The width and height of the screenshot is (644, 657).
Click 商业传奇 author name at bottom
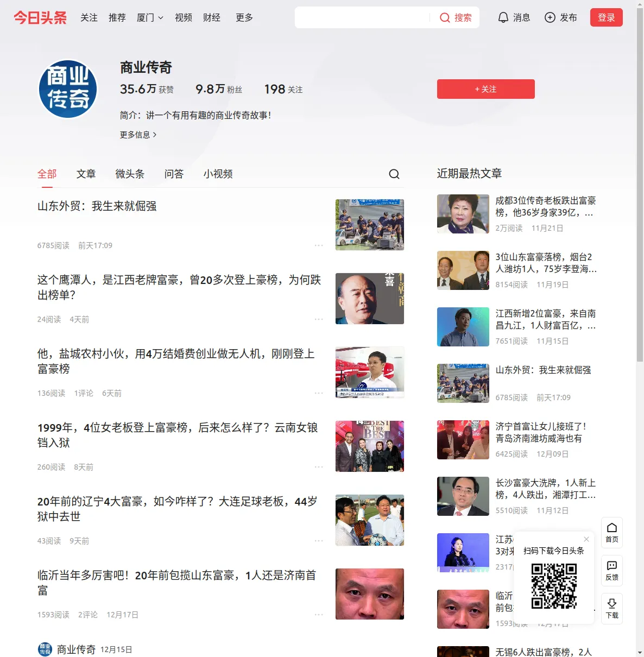click(x=77, y=649)
